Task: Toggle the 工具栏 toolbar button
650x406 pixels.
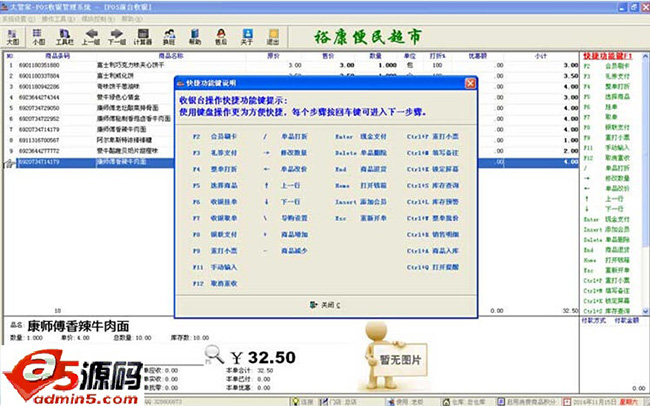Action: [65, 37]
